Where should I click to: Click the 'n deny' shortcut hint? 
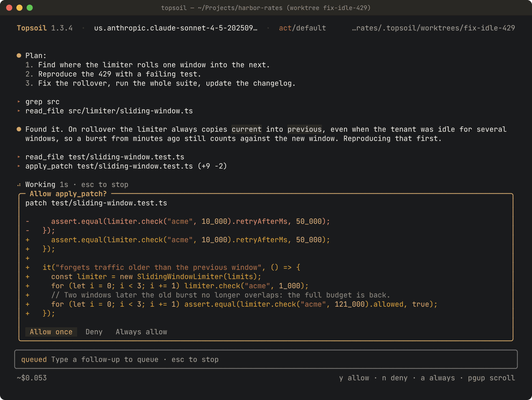[395, 378]
